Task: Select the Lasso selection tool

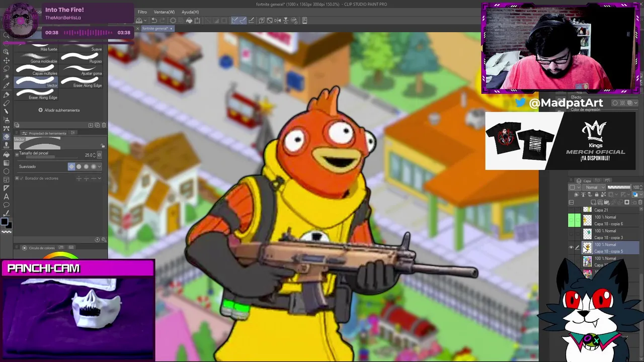Action: click(x=7, y=68)
